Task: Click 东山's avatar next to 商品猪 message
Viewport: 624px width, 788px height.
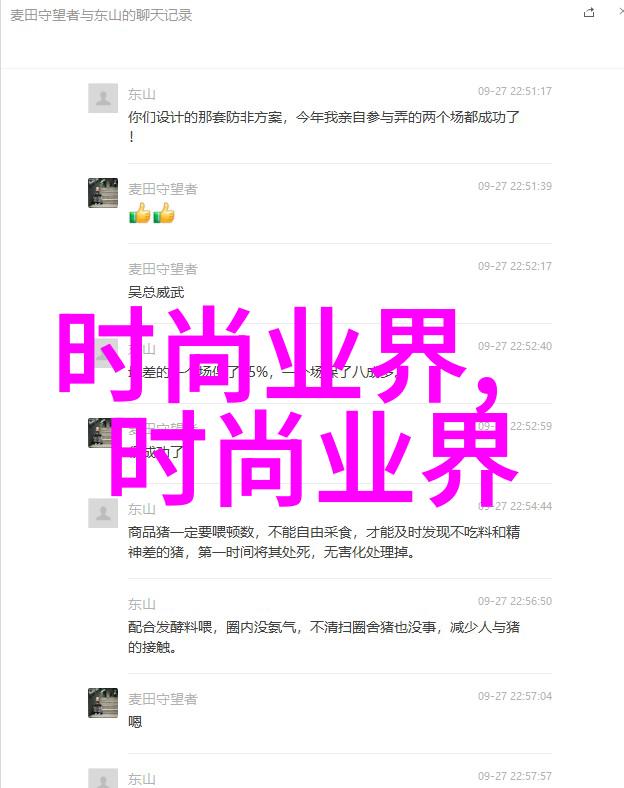Action: coord(103,513)
